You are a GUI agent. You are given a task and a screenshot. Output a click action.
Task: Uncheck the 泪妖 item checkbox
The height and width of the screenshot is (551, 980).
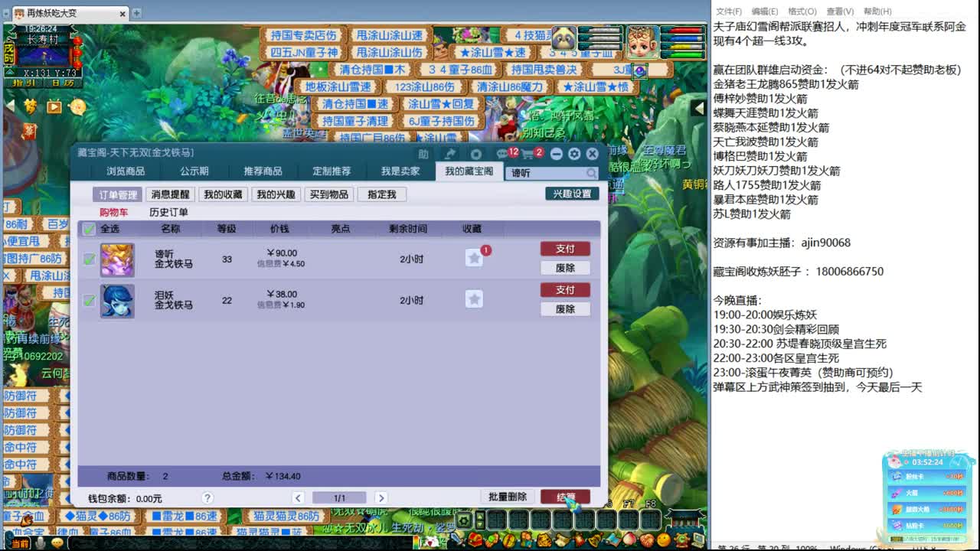89,301
